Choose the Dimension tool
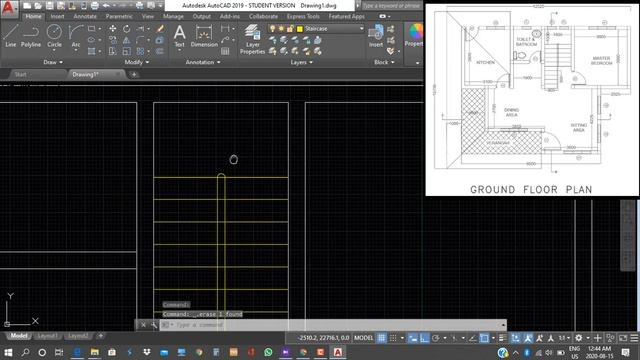Screen dimensions: 640x360 (204, 36)
